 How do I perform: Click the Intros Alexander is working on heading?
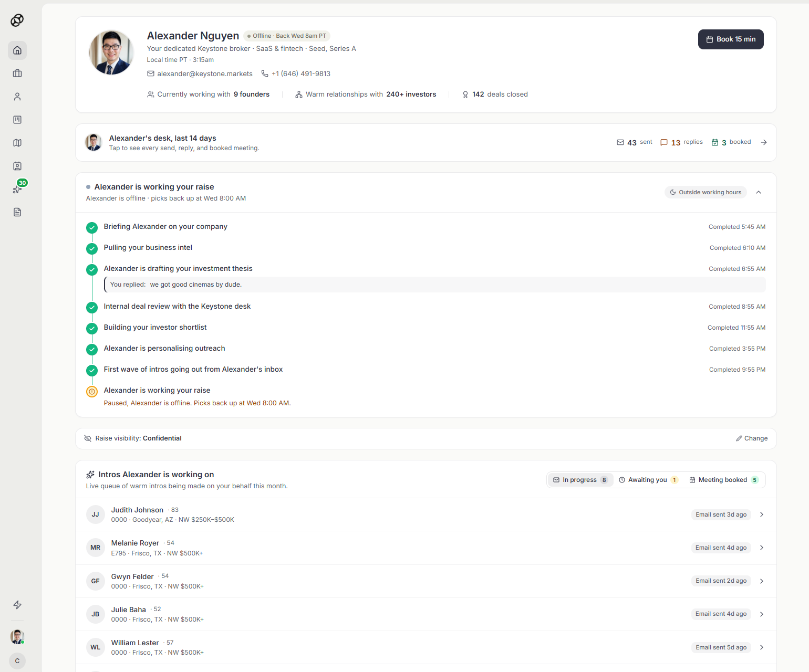click(x=156, y=475)
